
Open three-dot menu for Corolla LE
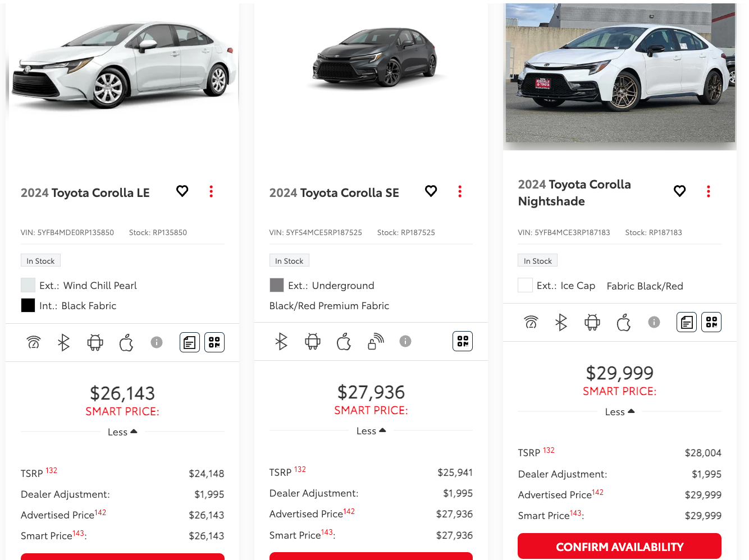click(x=211, y=191)
